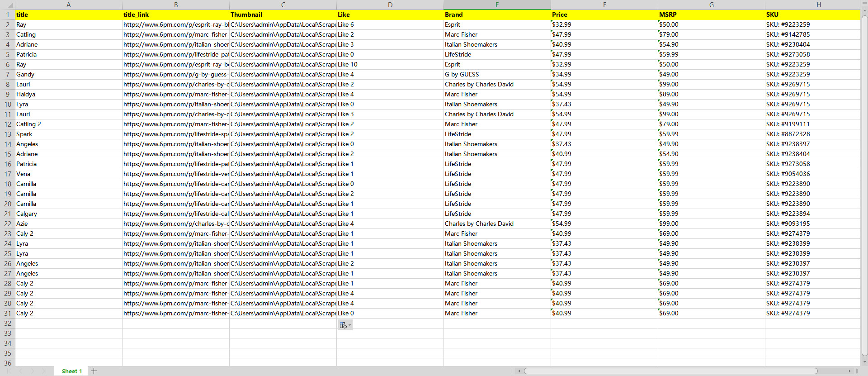Screen dimensions: 868x376
Task: Select the 'Haldya' title cell
Action: (x=69, y=94)
